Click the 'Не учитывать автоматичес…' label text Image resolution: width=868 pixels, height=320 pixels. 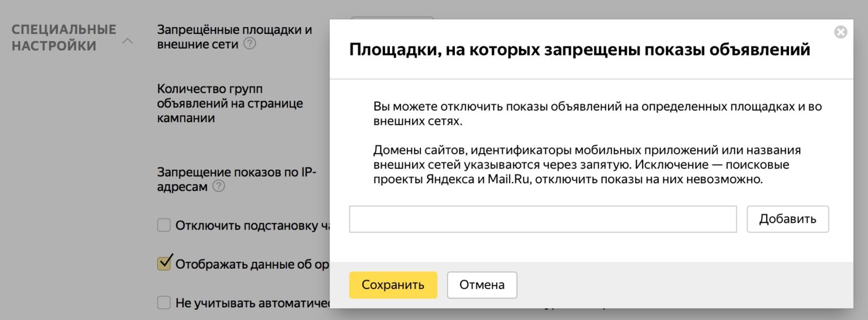[252, 303]
